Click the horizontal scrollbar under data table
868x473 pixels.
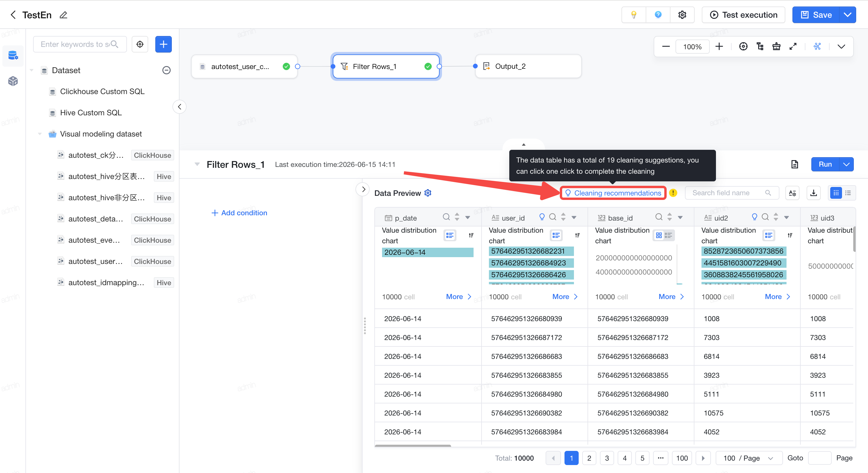413,445
